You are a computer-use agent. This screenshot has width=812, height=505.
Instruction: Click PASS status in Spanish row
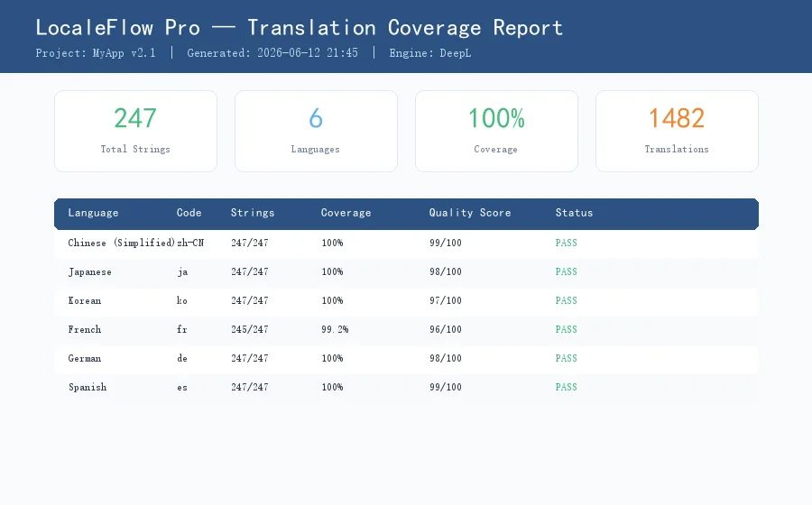[566, 387]
